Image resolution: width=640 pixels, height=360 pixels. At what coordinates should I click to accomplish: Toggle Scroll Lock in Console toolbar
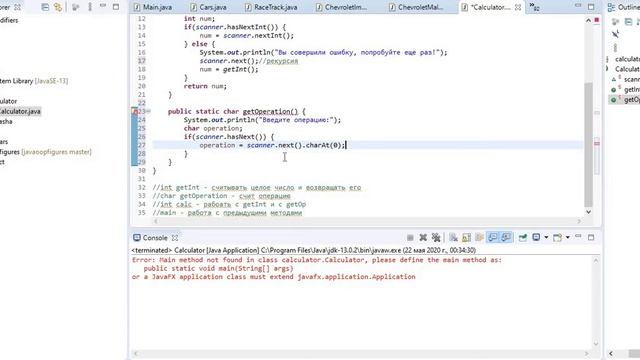pyautogui.click(x=466, y=238)
